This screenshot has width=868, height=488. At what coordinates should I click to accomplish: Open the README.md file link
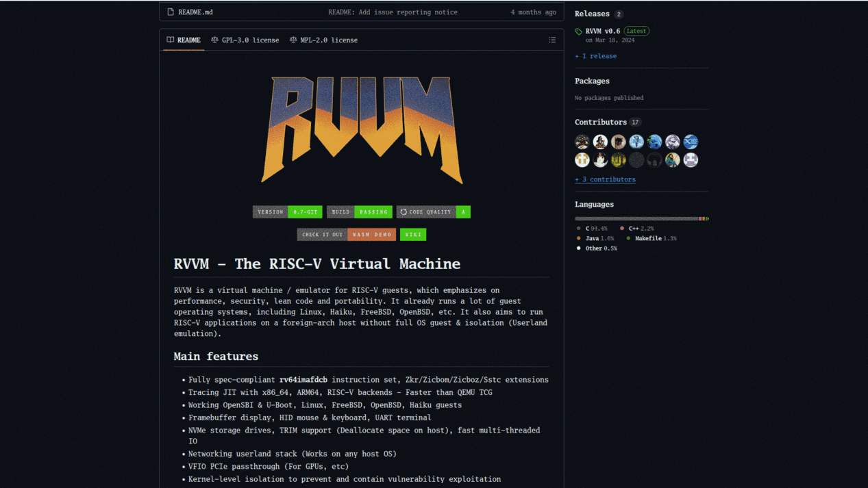pyautogui.click(x=195, y=12)
